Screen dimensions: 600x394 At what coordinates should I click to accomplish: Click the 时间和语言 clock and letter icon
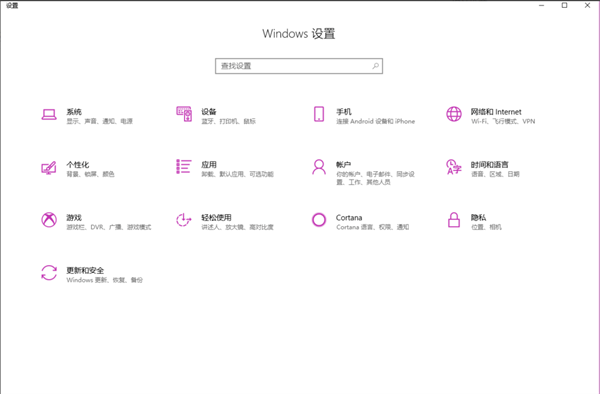tap(454, 167)
